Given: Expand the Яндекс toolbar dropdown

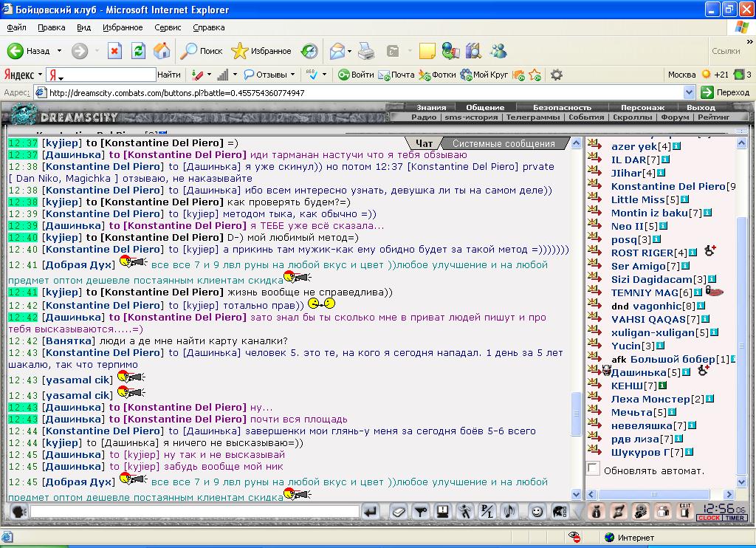Looking at the screenshot, I should click(x=41, y=75).
